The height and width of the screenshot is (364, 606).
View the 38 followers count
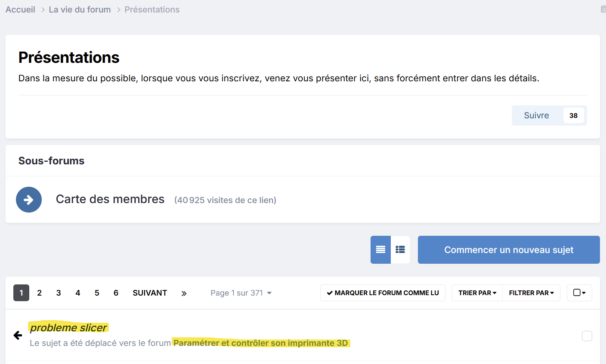click(x=574, y=115)
